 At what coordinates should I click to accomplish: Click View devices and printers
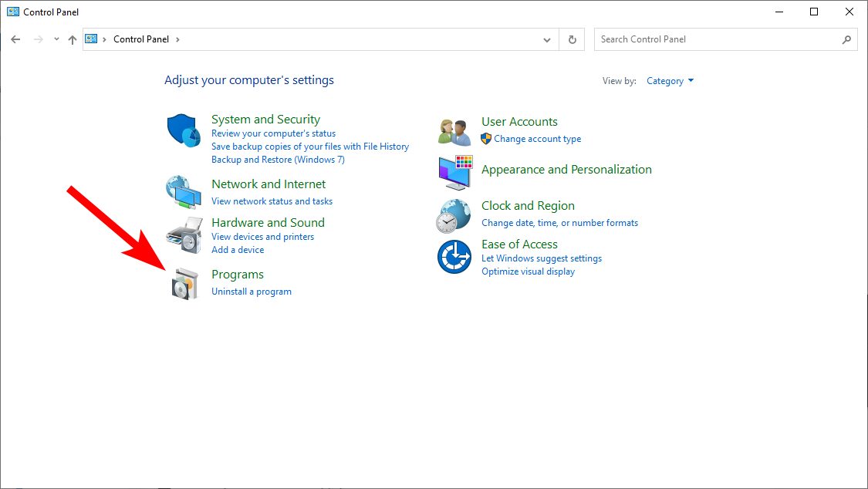[x=262, y=237]
